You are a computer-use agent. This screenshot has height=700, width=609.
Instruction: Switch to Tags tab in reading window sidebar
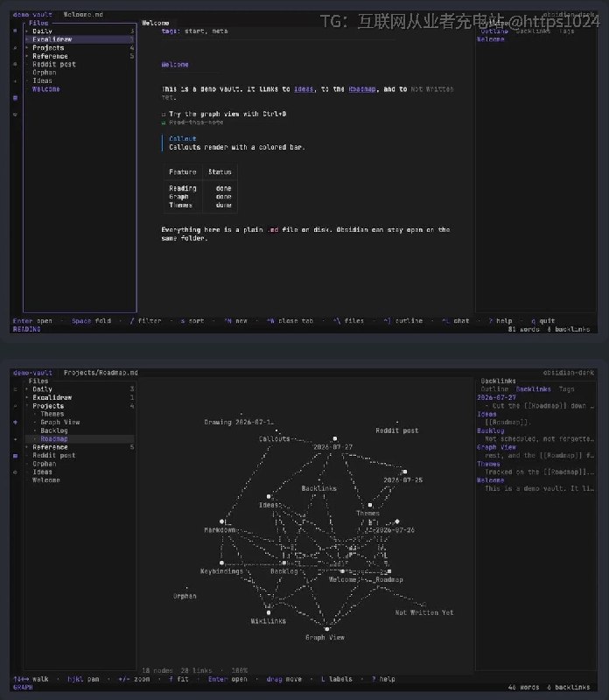[x=567, y=31]
